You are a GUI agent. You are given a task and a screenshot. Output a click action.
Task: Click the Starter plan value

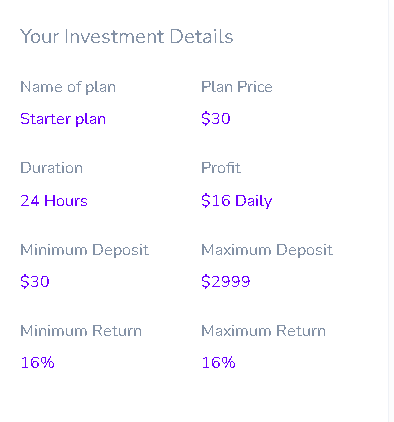(63, 119)
